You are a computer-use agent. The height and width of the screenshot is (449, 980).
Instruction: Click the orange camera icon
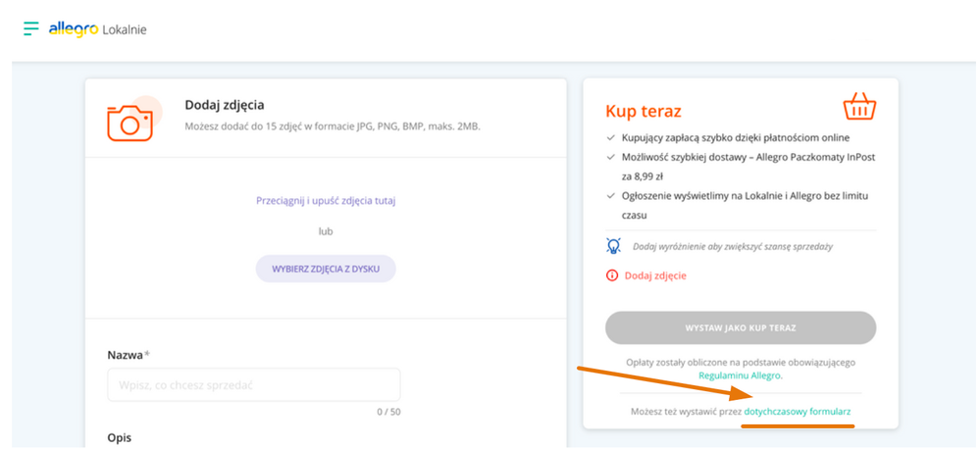(130, 122)
